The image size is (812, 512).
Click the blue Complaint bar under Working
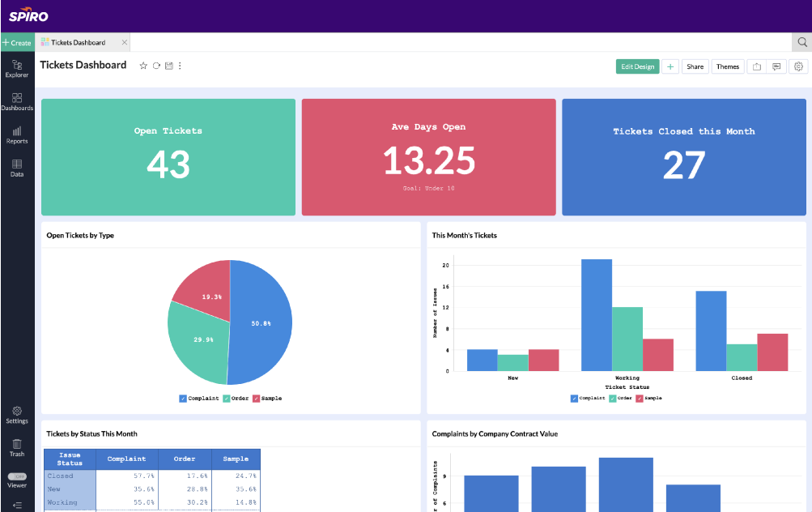coord(597,315)
